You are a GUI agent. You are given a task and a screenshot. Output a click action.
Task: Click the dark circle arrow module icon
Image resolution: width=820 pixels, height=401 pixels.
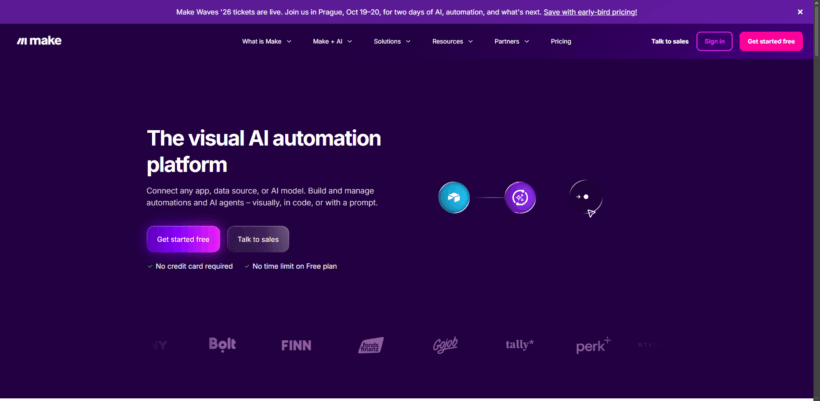point(585,197)
